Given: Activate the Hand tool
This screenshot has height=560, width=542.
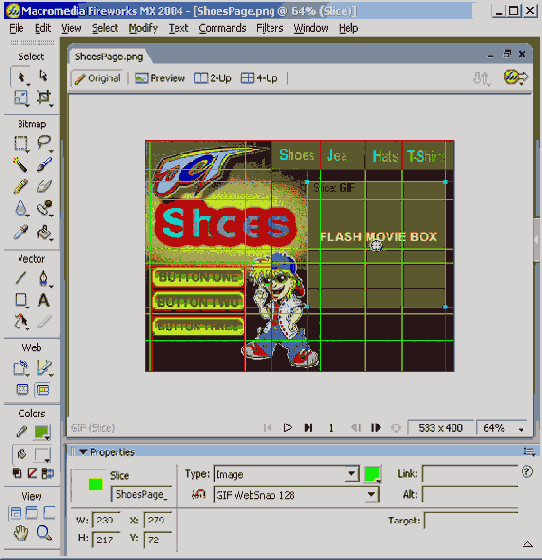Looking at the screenshot, I should 21,533.
